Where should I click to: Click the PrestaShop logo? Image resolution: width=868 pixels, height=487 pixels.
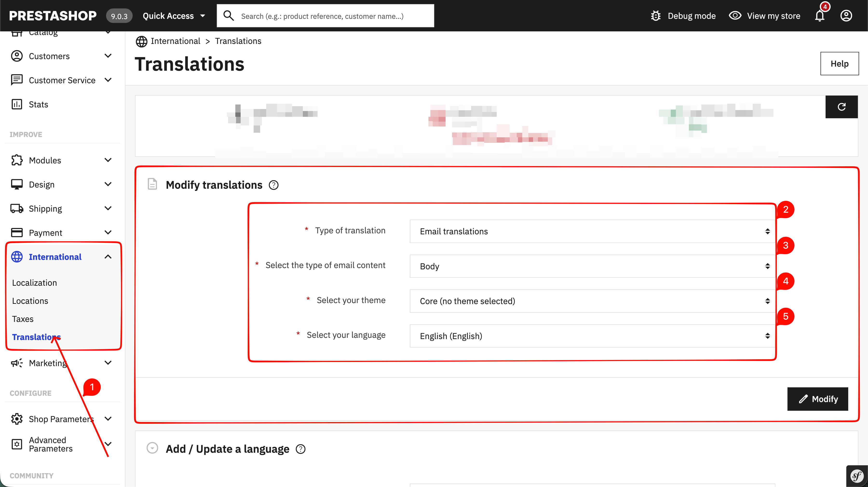tap(53, 16)
